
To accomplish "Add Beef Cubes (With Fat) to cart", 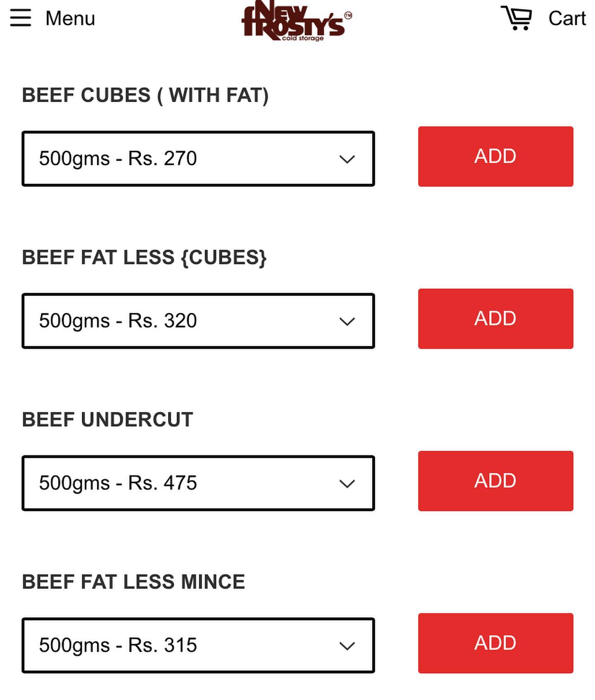I will (x=495, y=157).
